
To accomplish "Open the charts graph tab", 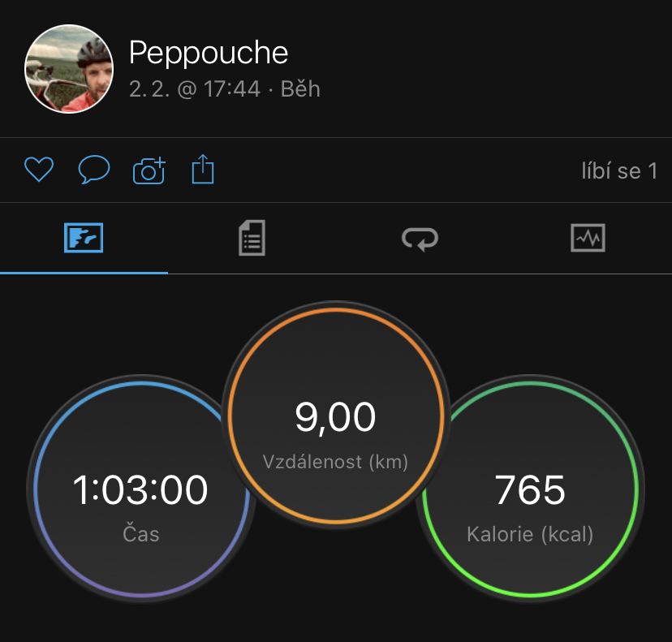I will pyautogui.click(x=588, y=238).
